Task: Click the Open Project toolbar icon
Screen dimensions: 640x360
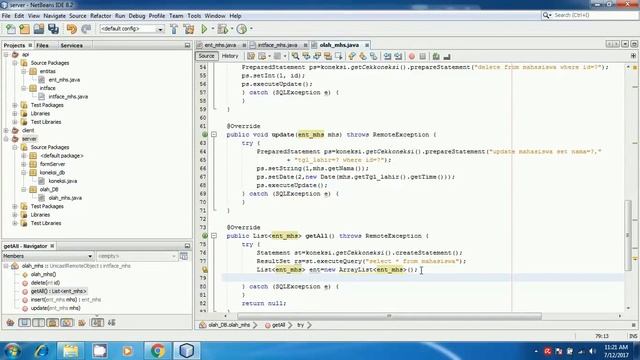Action: click(x=39, y=29)
